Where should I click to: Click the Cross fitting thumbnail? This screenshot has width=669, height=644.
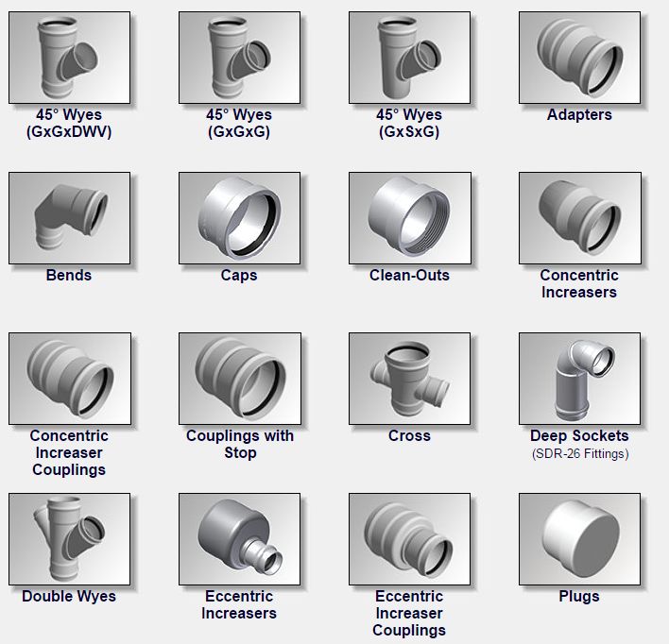pos(409,378)
